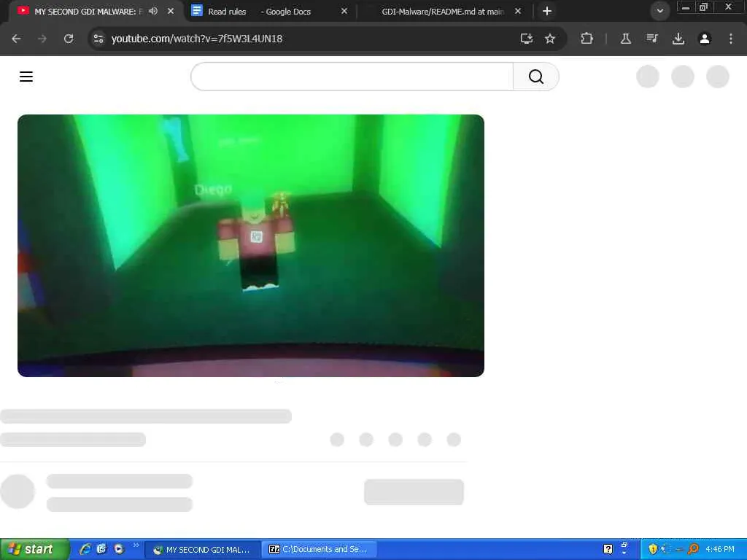Open the Chrome profile avatar
The height and width of the screenshot is (560, 747).
pyautogui.click(x=705, y=39)
